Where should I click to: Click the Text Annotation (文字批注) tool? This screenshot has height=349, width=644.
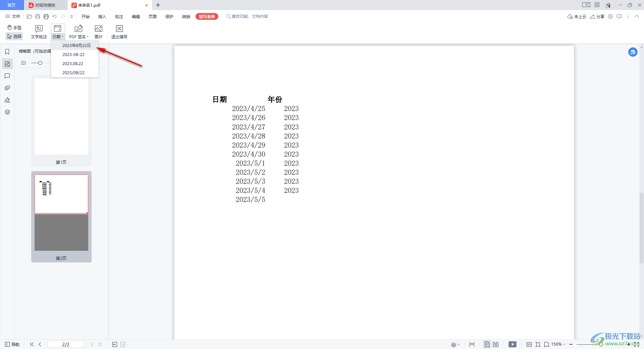tap(39, 32)
